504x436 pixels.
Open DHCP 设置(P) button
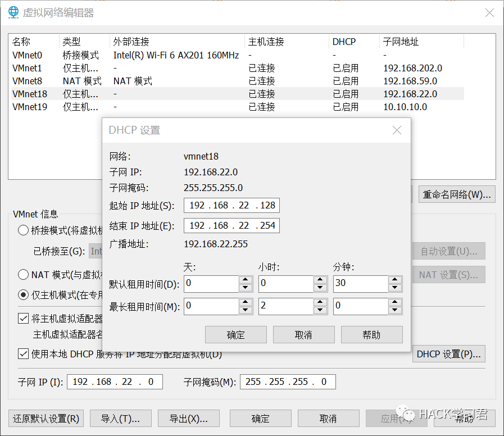[449, 354]
